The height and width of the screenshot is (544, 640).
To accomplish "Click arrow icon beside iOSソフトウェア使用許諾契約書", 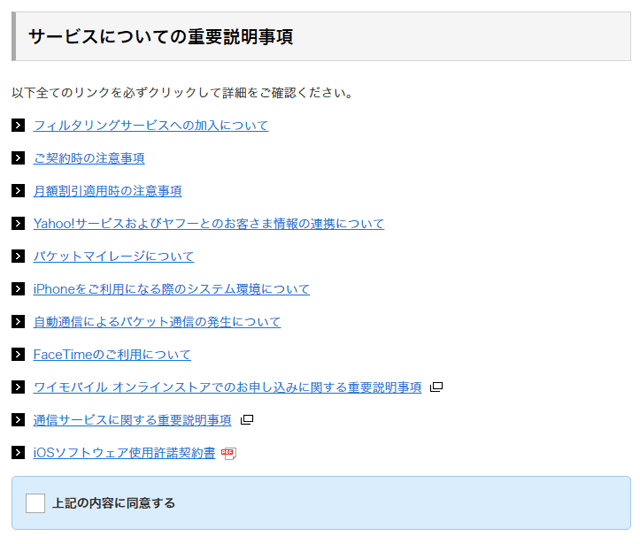I will point(18,453).
